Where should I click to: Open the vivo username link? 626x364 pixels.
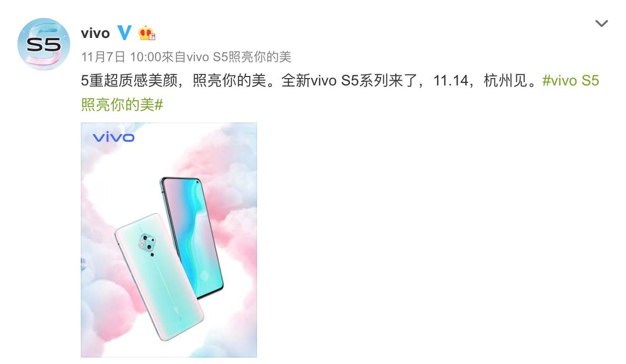tap(95, 33)
